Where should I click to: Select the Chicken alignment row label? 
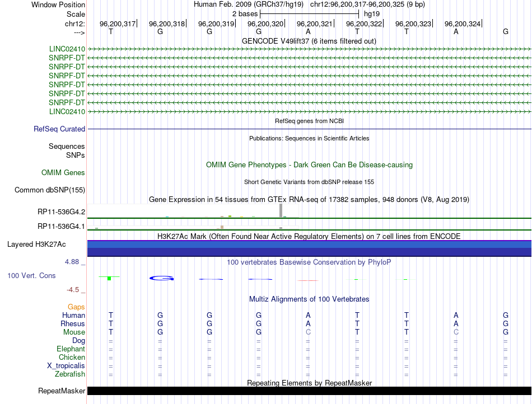coord(72,357)
